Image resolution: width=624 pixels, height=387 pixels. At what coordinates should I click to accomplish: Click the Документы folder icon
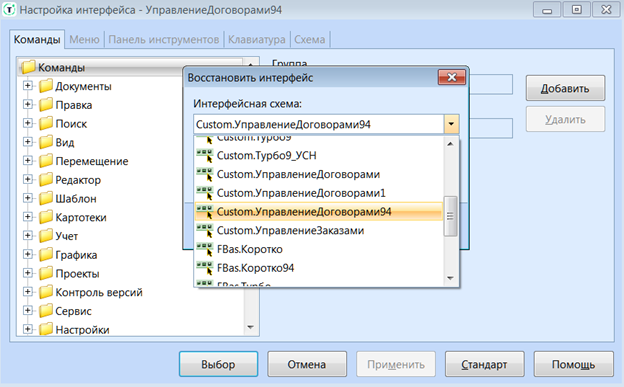click(46, 86)
